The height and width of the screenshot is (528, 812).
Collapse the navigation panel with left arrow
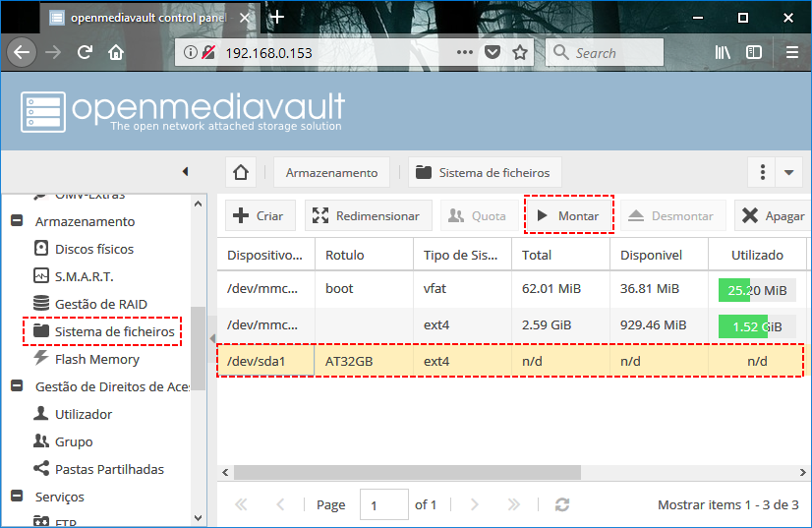[186, 171]
